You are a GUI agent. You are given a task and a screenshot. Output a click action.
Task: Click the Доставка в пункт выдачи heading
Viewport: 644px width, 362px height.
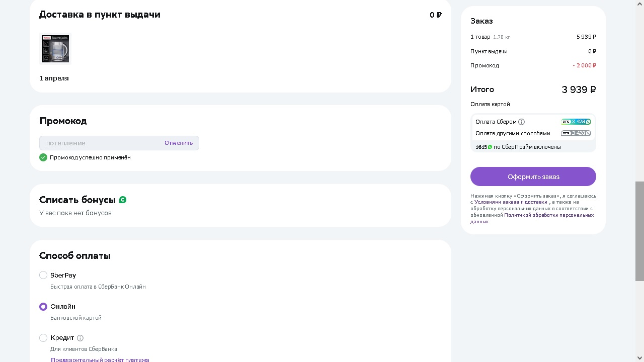pyautogui.click(x=100, y=15)
